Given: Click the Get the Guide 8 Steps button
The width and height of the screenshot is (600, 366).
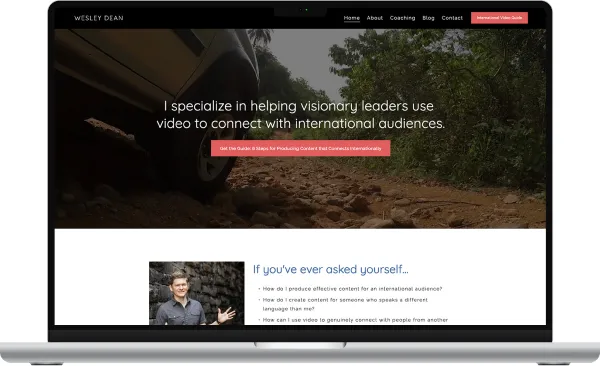Looking at the screenshot, I should point(300,148).
